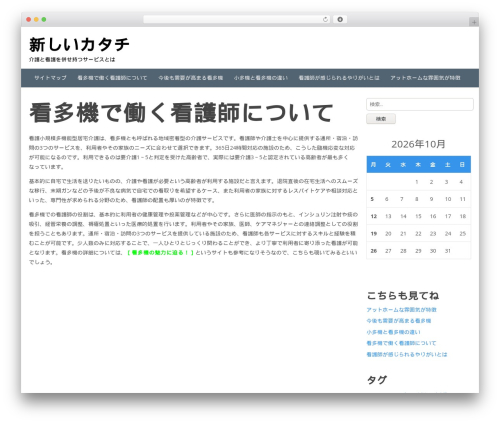This screenshot has height=423, width=500.
Task: Open sidebar link 看護師が感じられるやりがいとは
Action: [407, 354]
